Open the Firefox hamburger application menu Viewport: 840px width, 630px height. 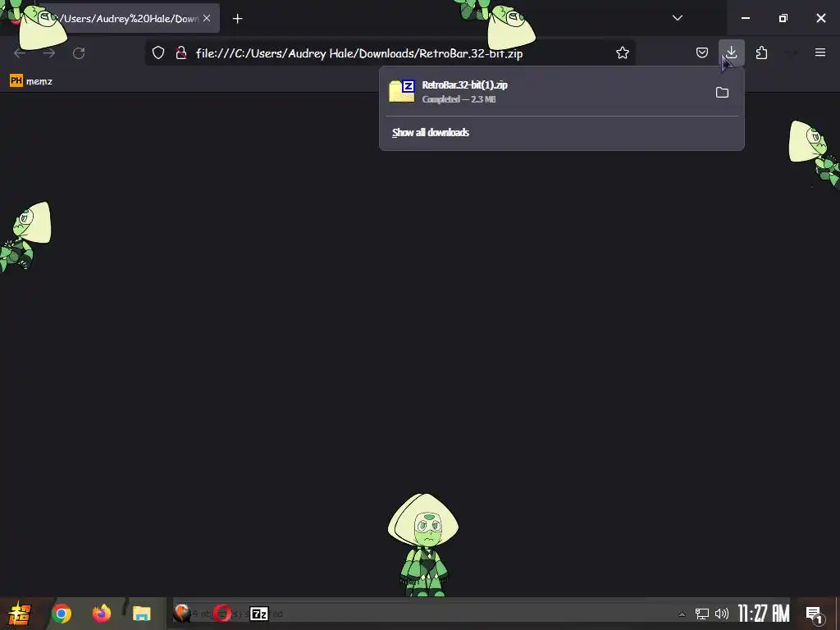pos(819,52)
